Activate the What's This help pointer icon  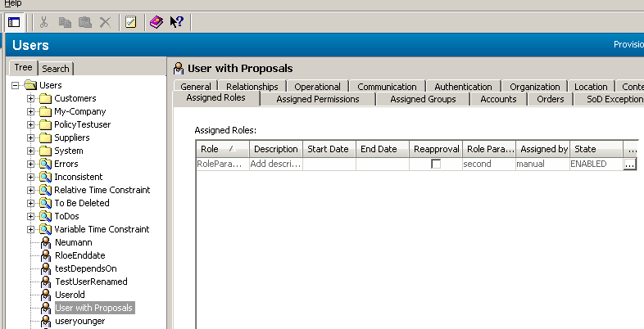tap(176, 22)
